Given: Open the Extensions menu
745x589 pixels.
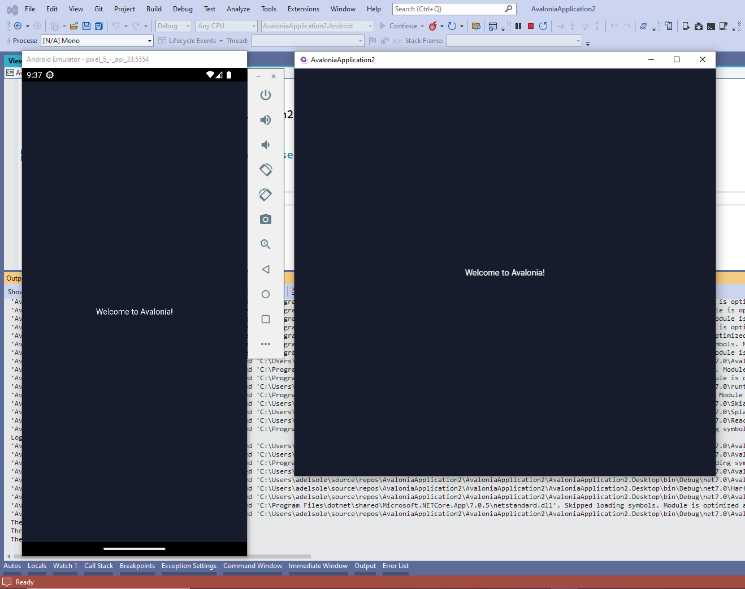Looking at the screenshot, I should pyautogui.click(x=303, y=9).
